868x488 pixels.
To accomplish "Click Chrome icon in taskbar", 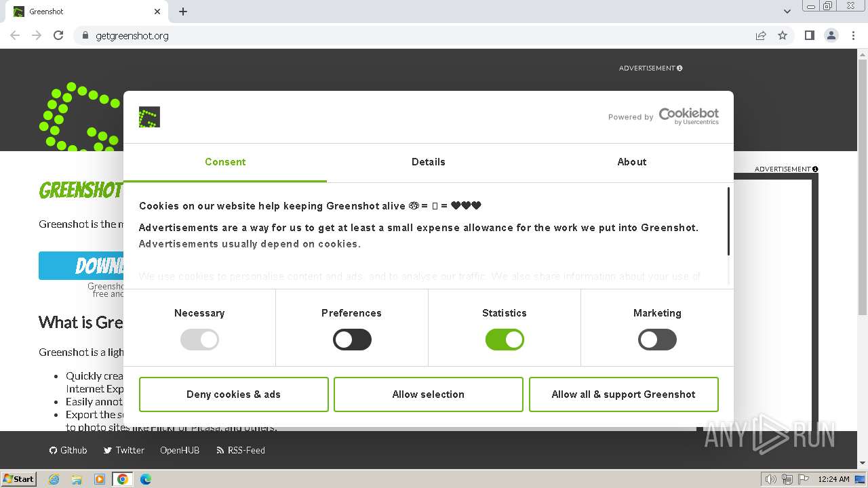I will coord(123,479).
